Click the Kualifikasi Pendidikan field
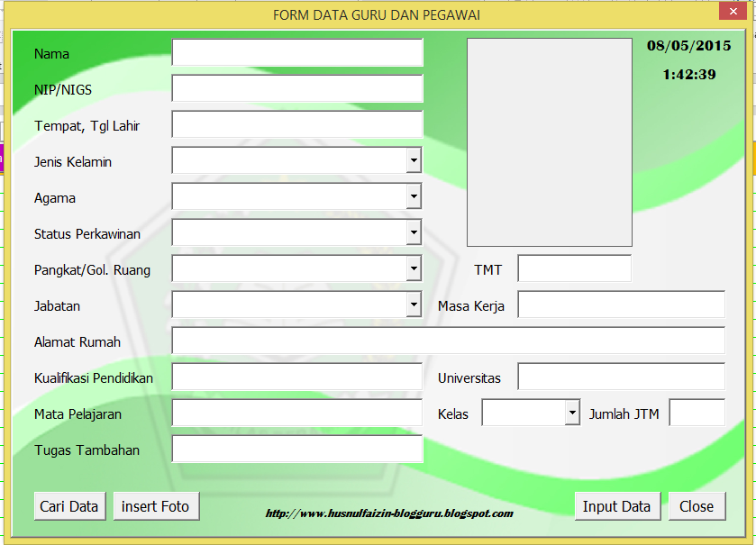This screenshot has width=756, height=545. tap(297, 377)
